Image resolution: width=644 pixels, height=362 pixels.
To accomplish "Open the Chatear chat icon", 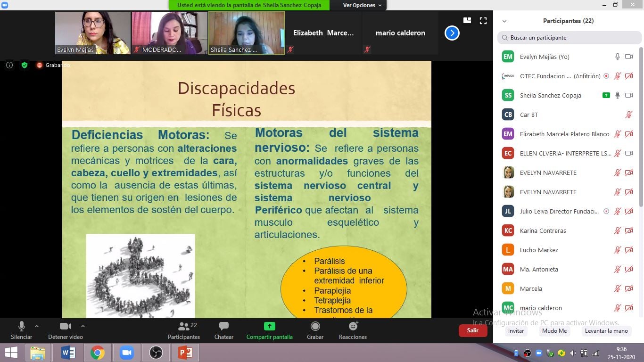I will coord(224,326).
